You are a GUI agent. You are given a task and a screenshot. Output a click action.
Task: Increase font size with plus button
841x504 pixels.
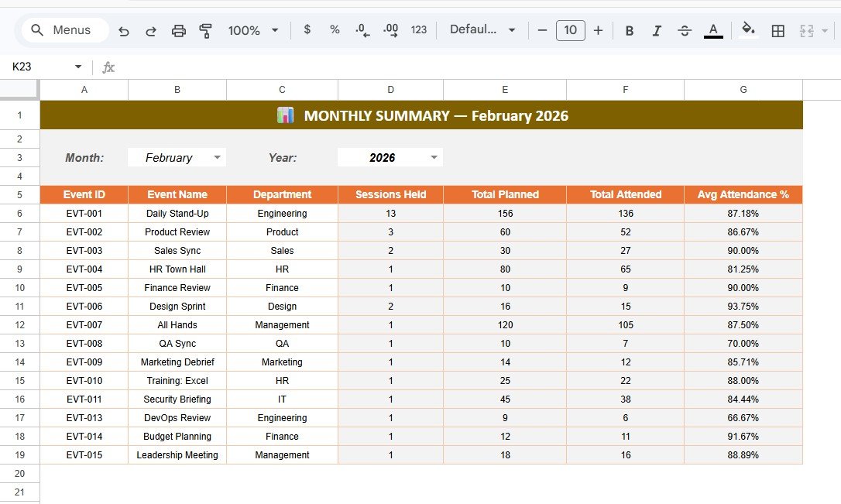click(598, 30)
